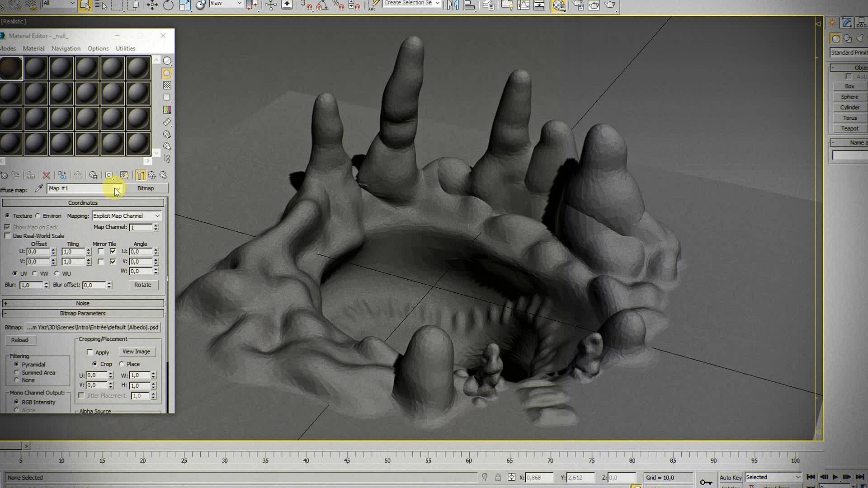This screenshot has height=488, width=868.
Task: Click the Set Key key icon
Action: 706,483
